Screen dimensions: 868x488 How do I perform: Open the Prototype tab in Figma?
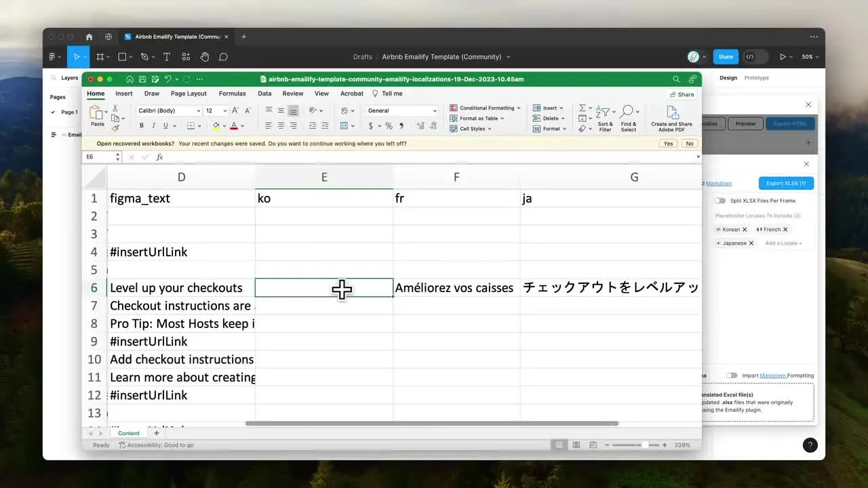point(756,77)
